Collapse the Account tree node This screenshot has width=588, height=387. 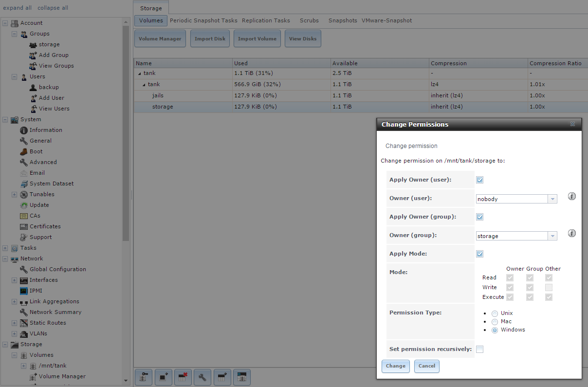tap(5, 23)
